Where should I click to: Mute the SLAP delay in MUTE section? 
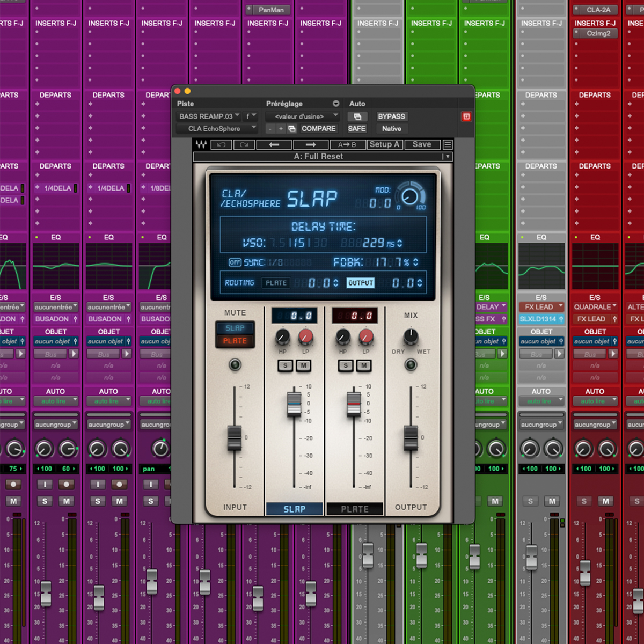point(235,328)
